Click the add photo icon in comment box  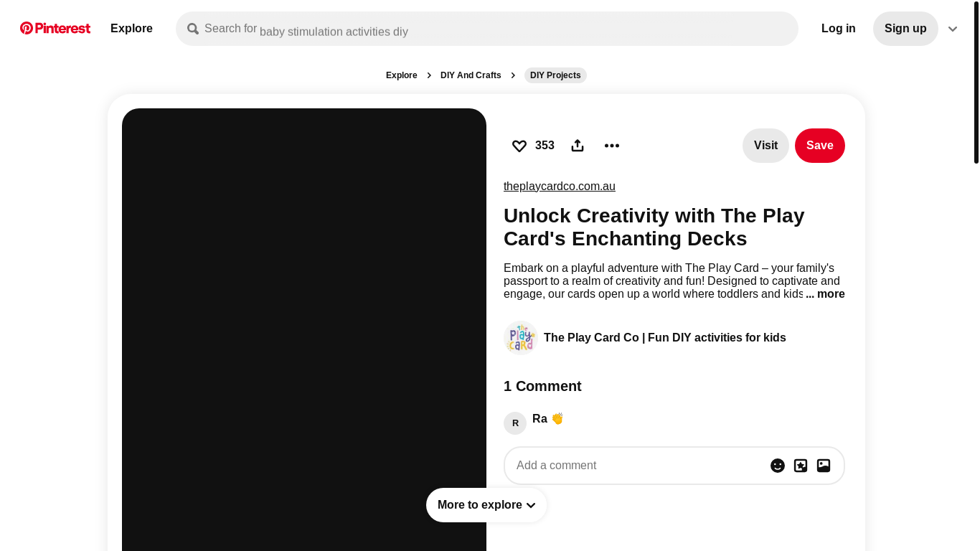[824, 466]
